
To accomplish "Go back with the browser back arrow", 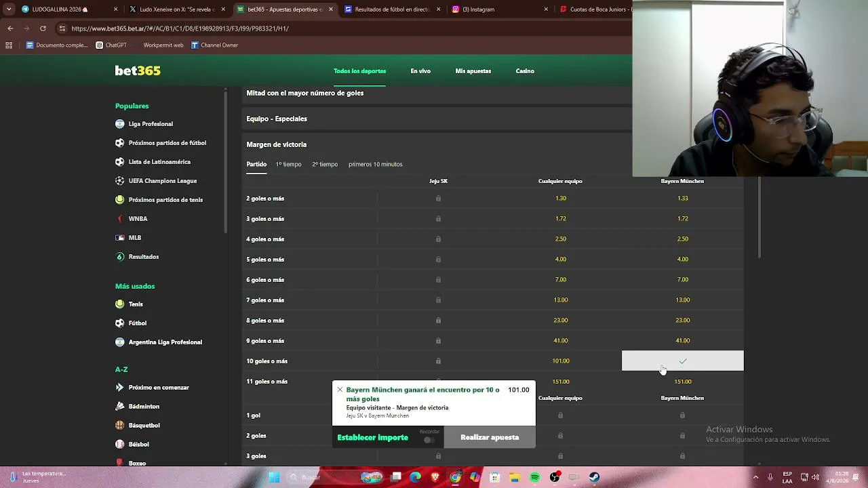I will [10, 28].
